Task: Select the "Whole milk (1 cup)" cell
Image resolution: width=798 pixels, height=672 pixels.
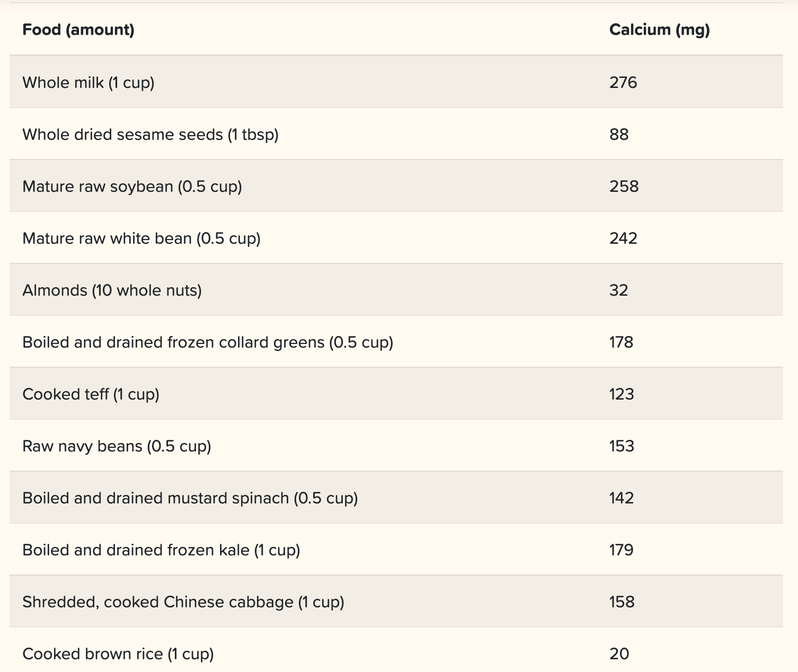Action: coord(88,83)
